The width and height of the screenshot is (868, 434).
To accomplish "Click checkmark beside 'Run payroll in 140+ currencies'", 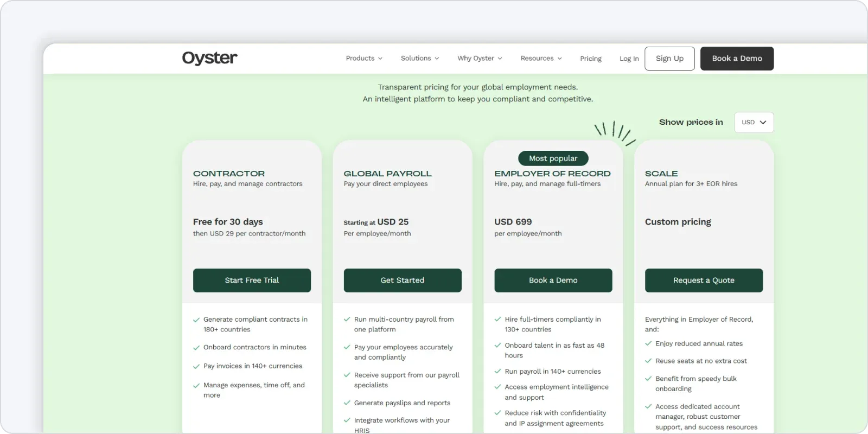I will 497,372.
